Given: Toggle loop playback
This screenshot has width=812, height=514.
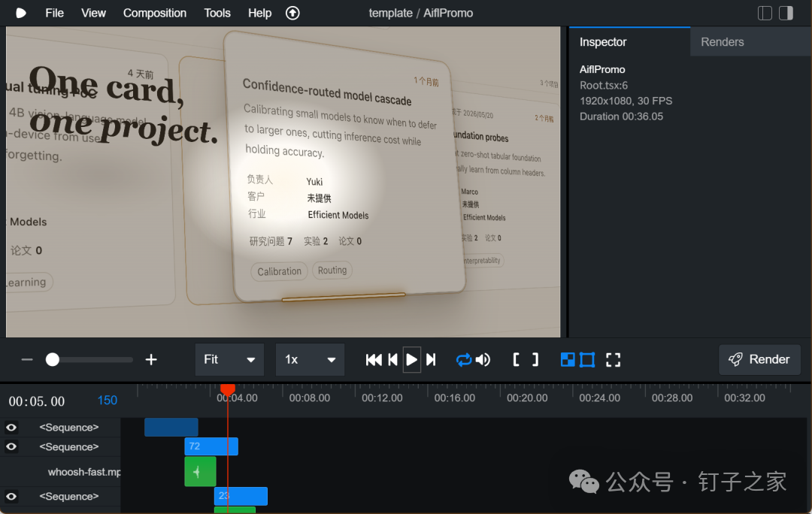Looking at the screenshot, I should (x=463, y=360).
